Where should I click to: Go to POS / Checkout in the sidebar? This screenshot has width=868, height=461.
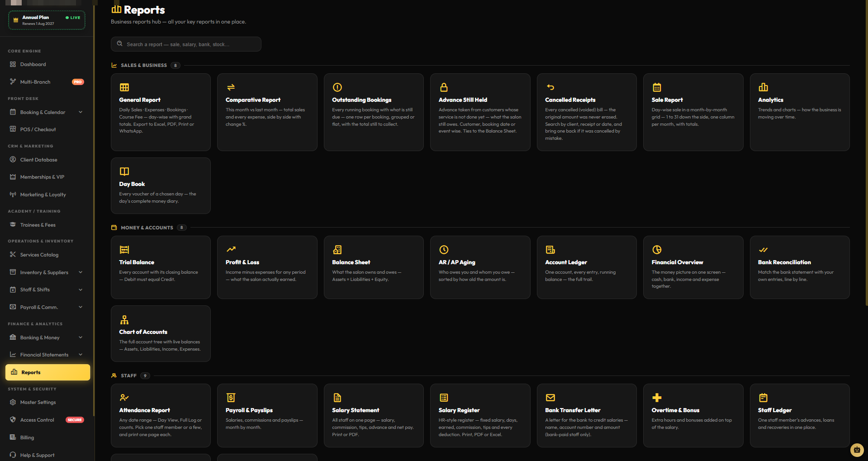47,129
